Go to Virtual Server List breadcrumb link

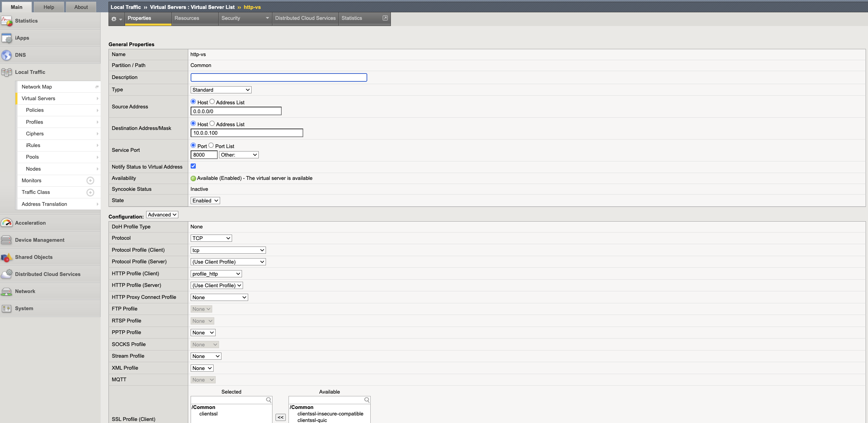(213, 7)
